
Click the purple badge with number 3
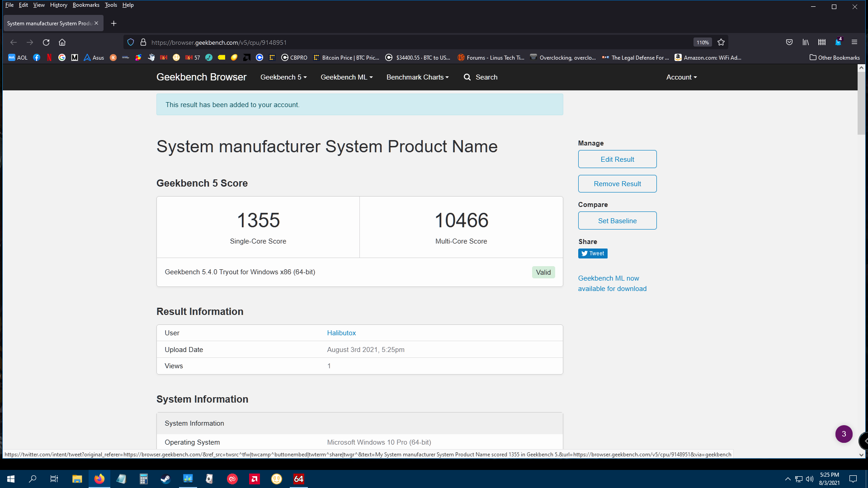tap(844, 434)
